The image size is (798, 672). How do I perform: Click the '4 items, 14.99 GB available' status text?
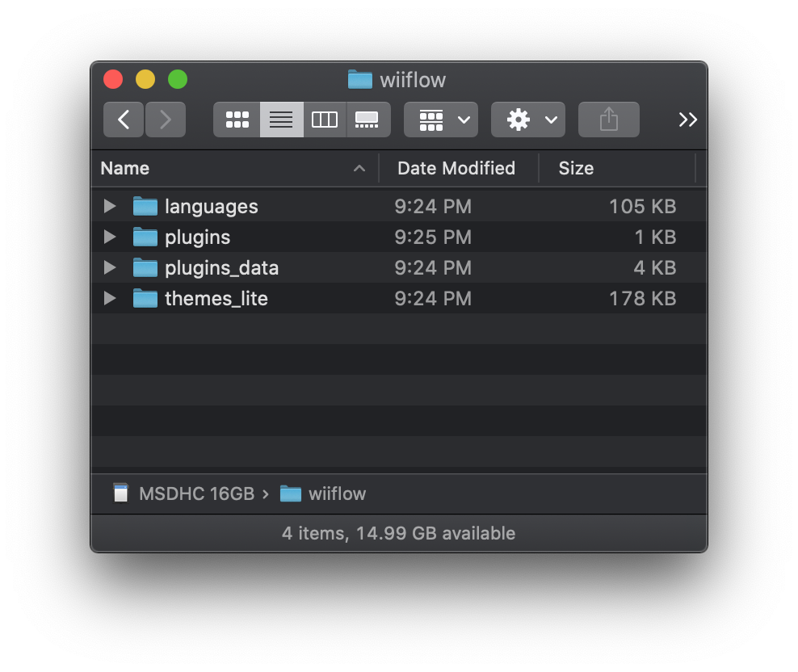398,533
